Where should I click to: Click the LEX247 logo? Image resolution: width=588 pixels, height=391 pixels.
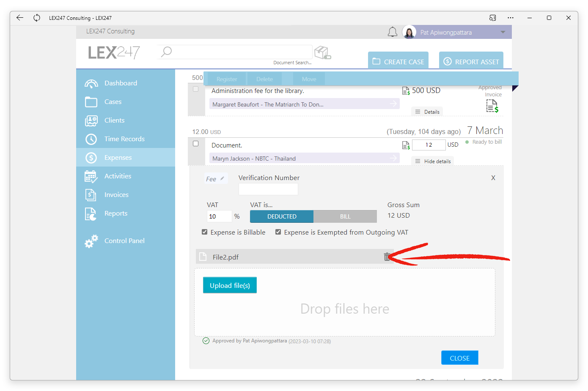pos(114,52)
